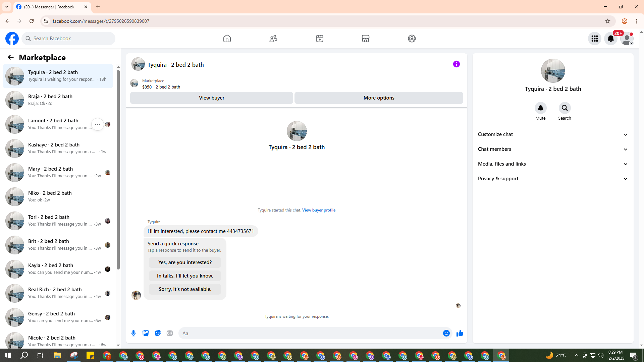The height and width of the screenshot is (362, 644).
Task: Open the sticker picker icon
Action: pos(158,333)
